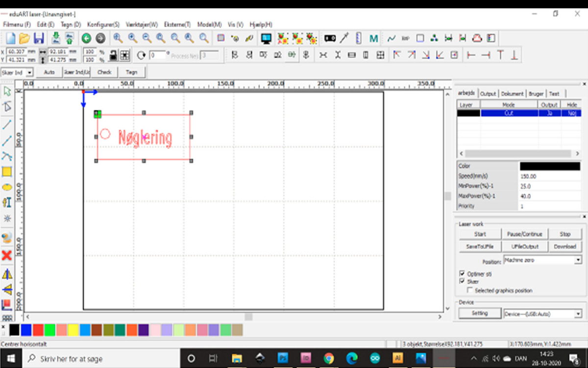Click the teal M icon in the toolbar
Viewport: 588px width, 368px height.
point(373,38)
